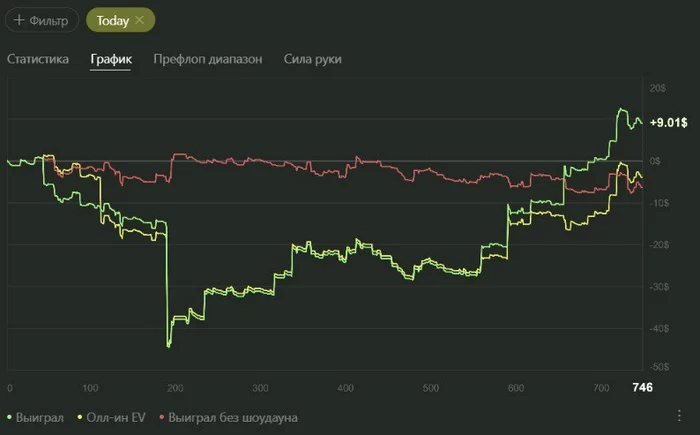The height and width of the screenshot is (435, 700).
Task: Toggle the Выиграл series legend label
Action: pyautogui.click(x=41, y=417)
